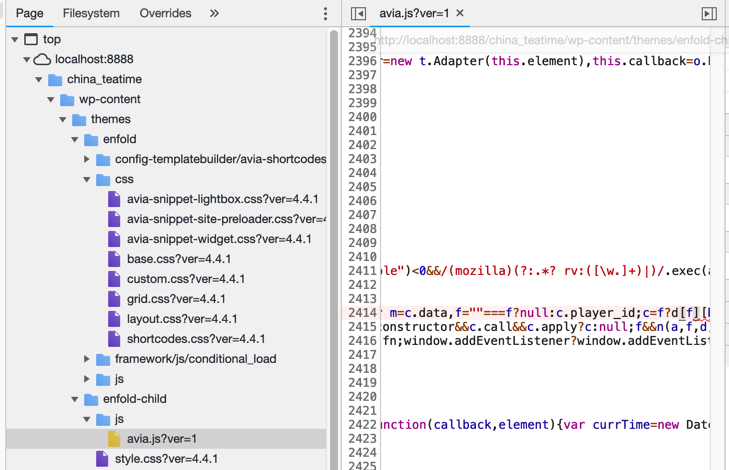The height and width of the screenshot is (470, 729).
Task: Click 't.Adapter' in code line 2396
Action: (451, 61)
